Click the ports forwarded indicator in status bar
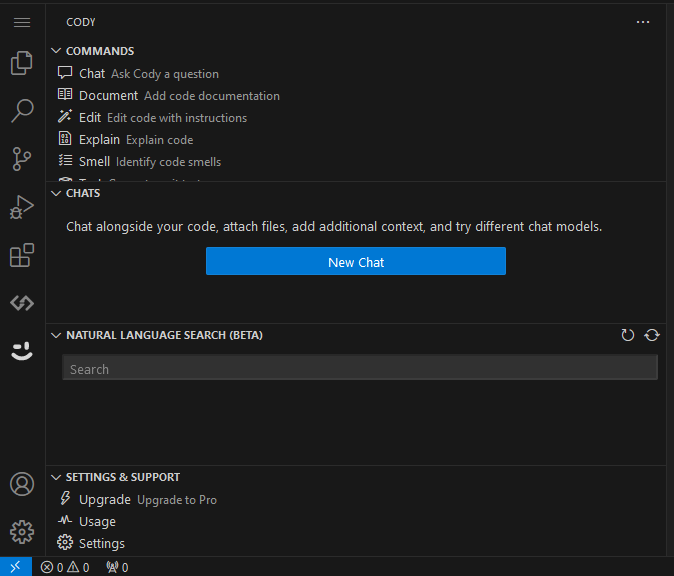This screenshot has height=576, width=674. [117, 567]
